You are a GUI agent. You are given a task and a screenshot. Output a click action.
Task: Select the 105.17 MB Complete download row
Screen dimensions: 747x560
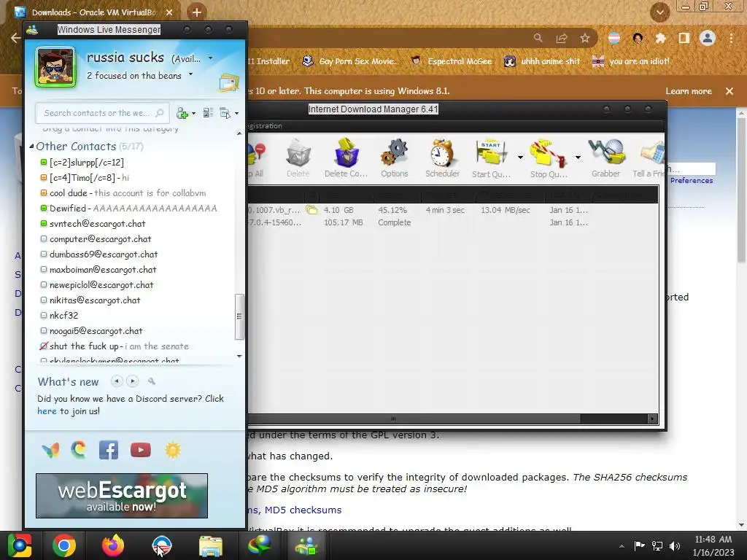click(452, 222)
